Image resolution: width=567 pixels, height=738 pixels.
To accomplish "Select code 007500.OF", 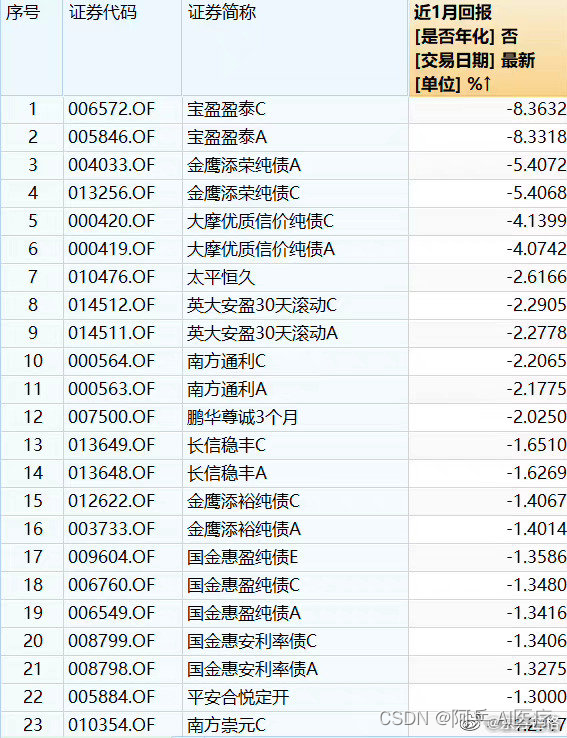I will coord(112,417).
